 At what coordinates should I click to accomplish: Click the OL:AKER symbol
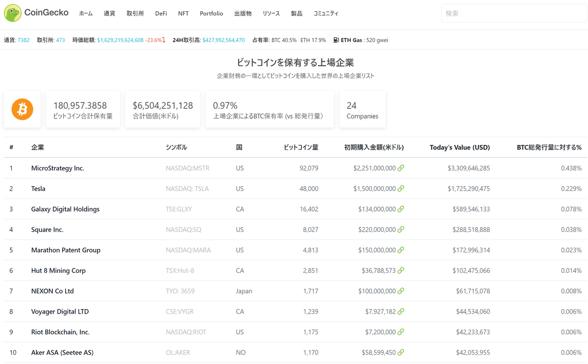point(178,352)
